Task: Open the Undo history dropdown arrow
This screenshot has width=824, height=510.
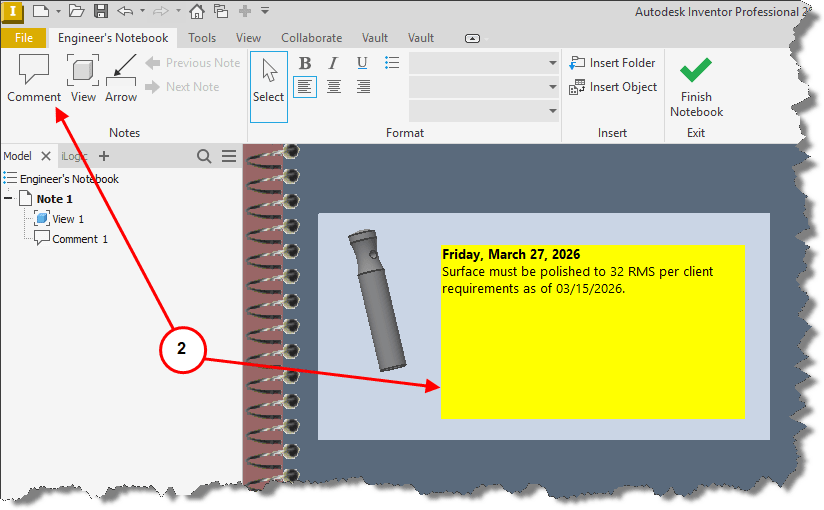Action: click(142, 11)
